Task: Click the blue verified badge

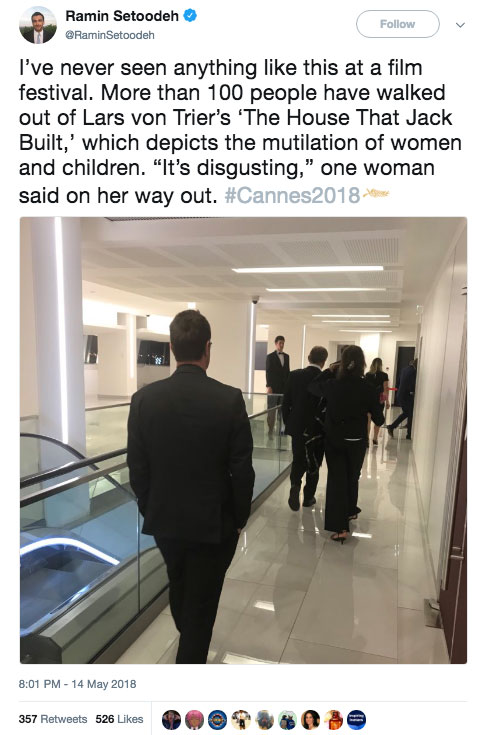Action: [189, 16]
